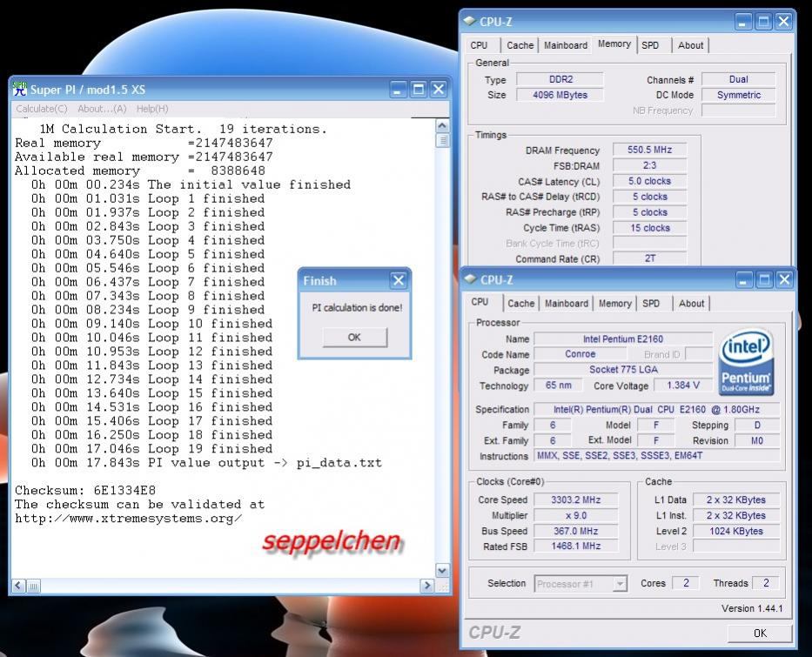
Task: Click the Specification field with E2160 @ 1.80GHz
Action: [x=656, y=409]
